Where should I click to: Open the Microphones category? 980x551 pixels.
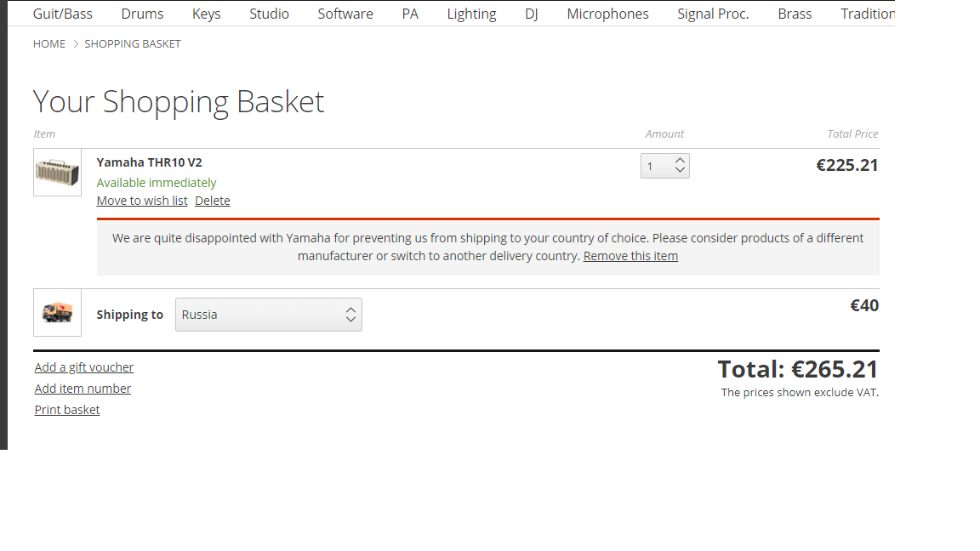coord(607,14)
